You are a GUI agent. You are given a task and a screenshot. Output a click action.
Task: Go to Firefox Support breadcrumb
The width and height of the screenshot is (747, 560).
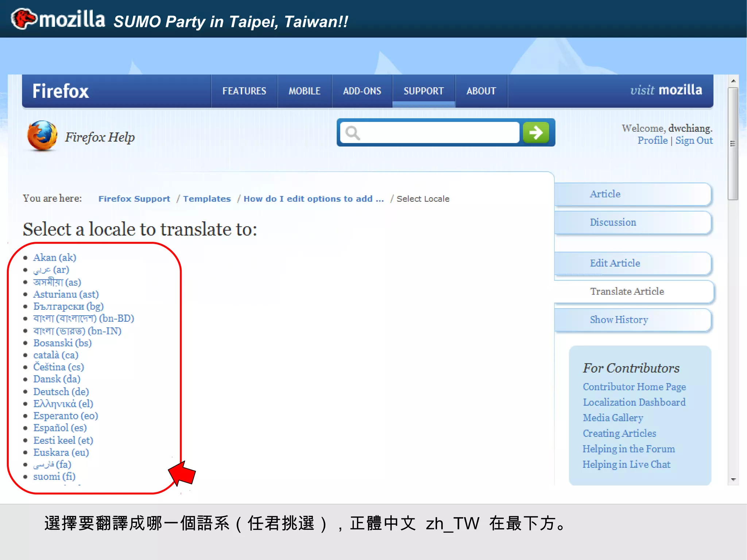134,199
